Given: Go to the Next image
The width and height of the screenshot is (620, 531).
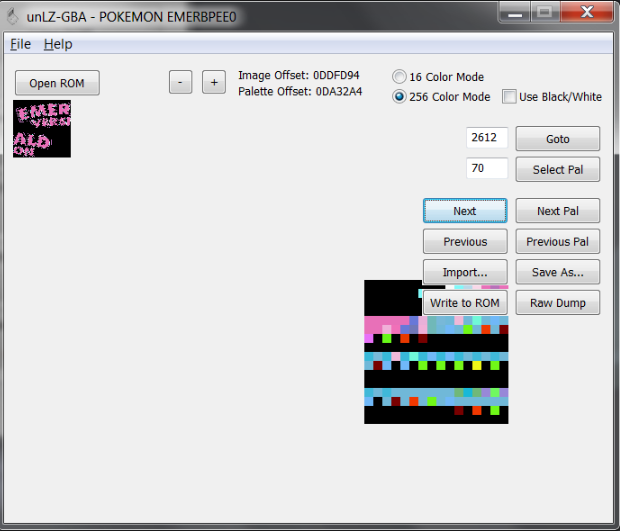Looking at the screenshot, I should tap(465, 211).
